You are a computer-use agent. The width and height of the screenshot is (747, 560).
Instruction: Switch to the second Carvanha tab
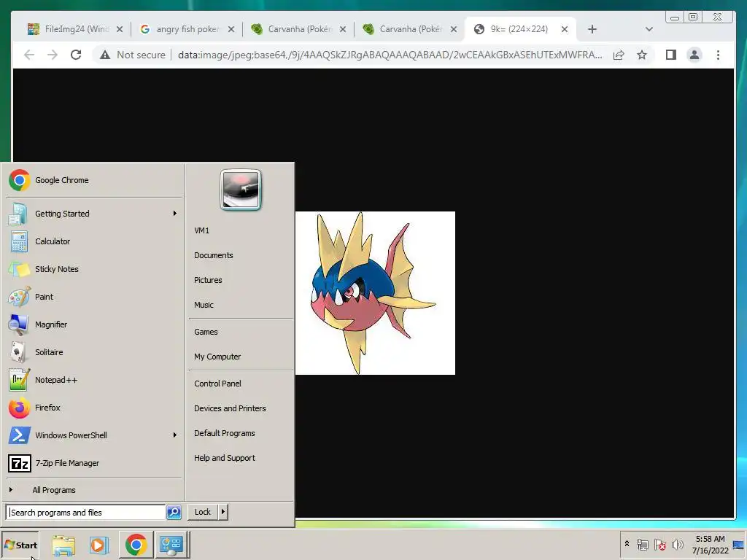click(410, 29)
